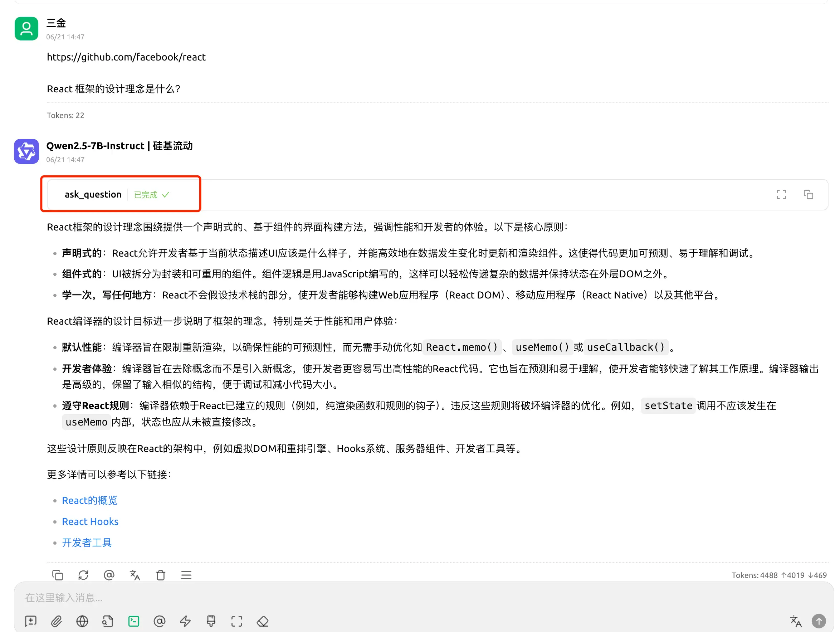
Task: Toggle web search with the globe icon
Action: pos(82,621)
